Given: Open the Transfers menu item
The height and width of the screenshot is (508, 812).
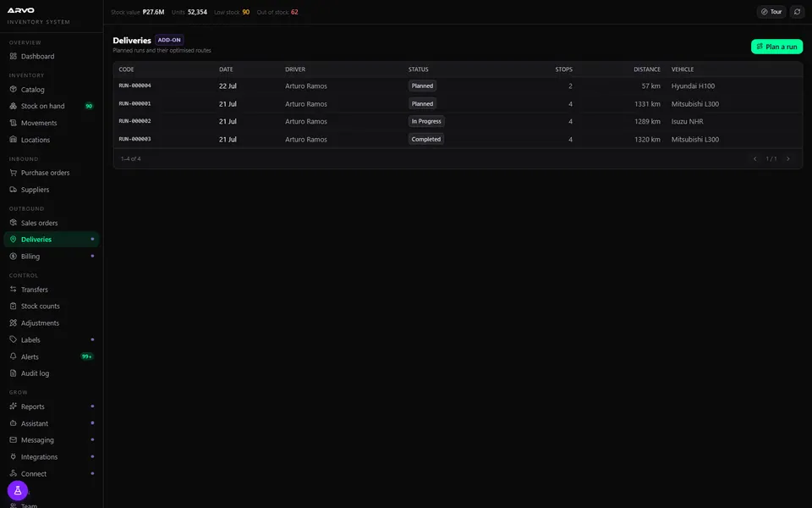Looking at the screenshot, I should coord(52,290).
